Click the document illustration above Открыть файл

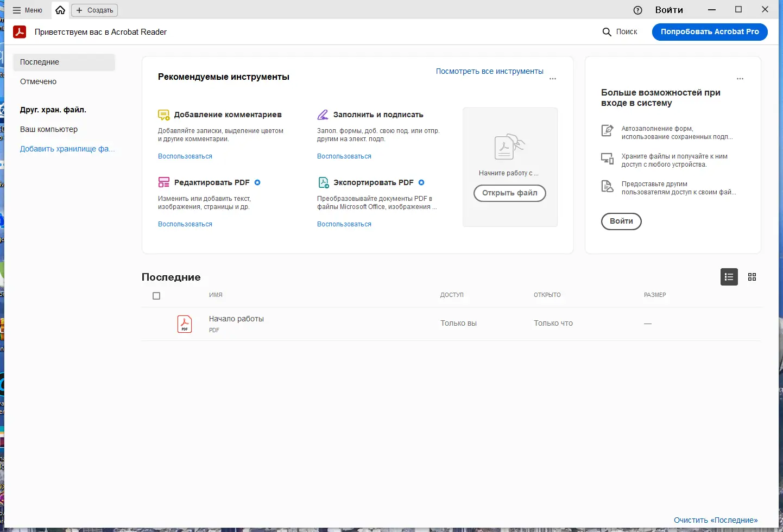click(x=509, y=147)
